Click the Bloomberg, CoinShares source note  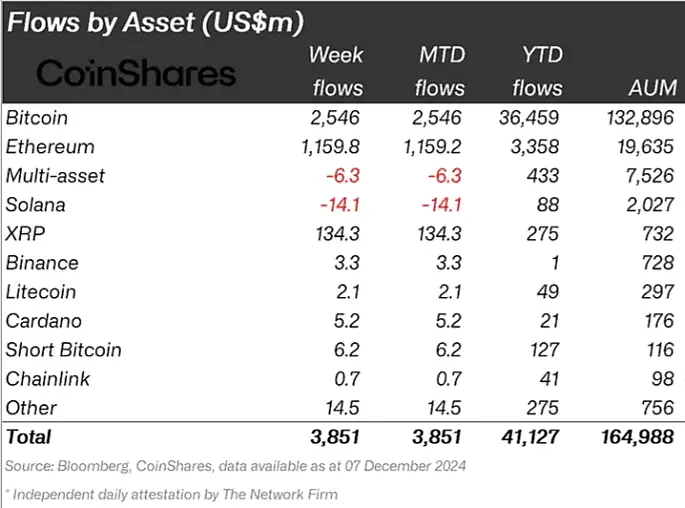tap(235, 466)
